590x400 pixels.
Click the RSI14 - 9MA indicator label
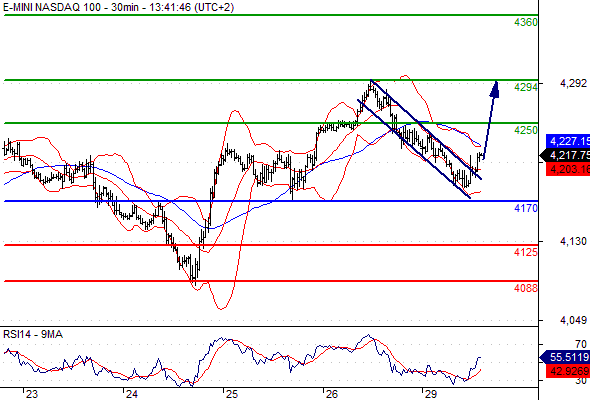[33, 335]
